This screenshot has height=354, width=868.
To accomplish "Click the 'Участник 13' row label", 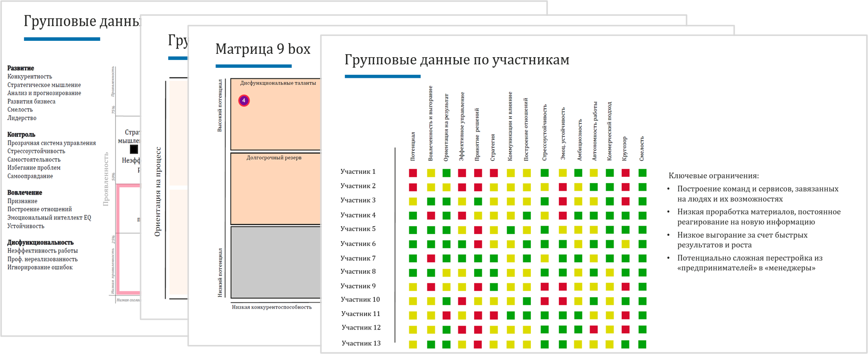I will coord(361,343).
